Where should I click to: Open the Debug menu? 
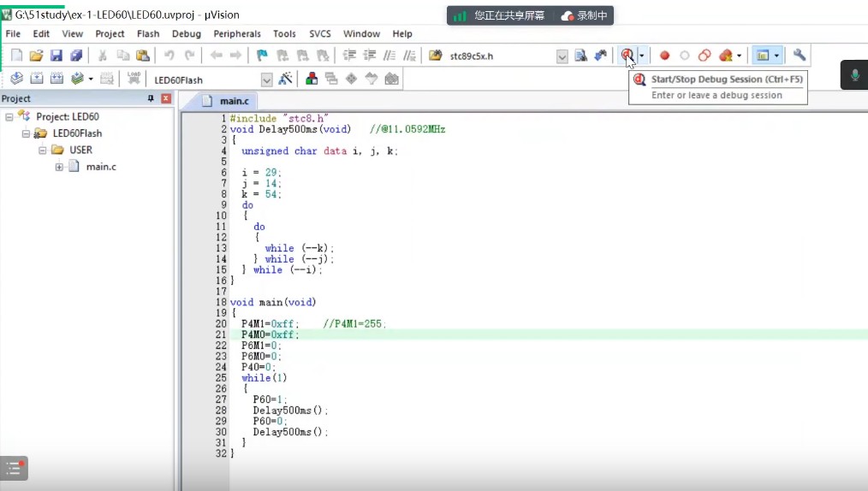pyautogui.click(x=186, y=34)
